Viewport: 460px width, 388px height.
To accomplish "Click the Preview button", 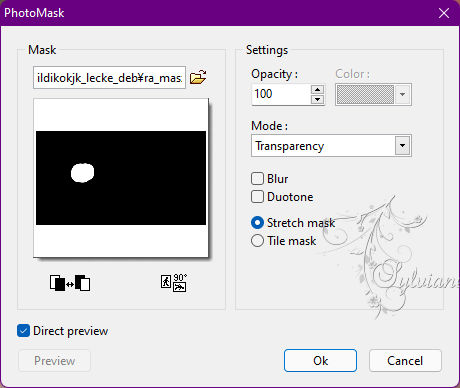I will click(x=54, y=360).
